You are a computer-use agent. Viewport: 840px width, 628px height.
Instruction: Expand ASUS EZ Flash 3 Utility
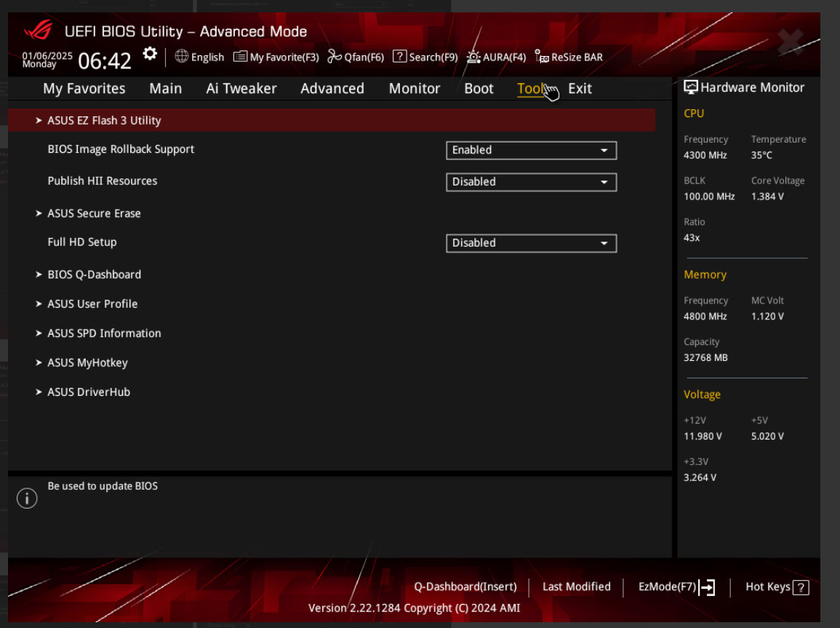pyautogui.click(x=332, y=120)
